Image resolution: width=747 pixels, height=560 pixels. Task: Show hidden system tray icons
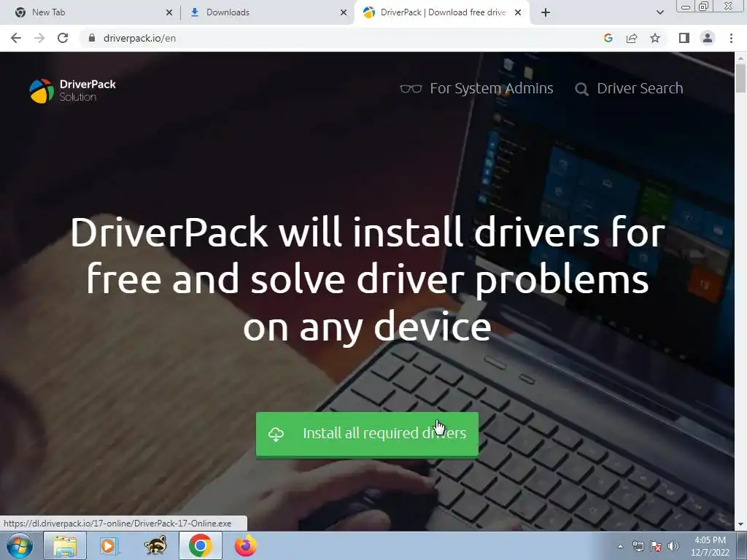(620, 547)
